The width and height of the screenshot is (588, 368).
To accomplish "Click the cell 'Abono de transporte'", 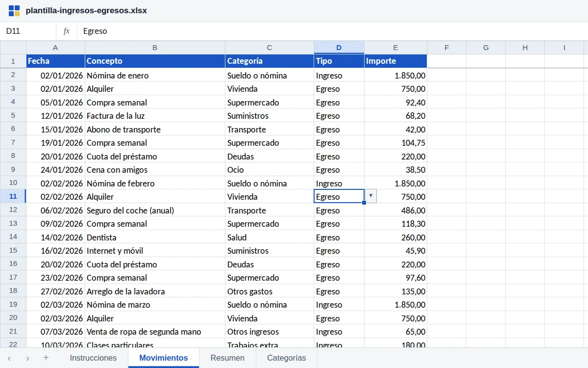I will (x=155, y=129).
